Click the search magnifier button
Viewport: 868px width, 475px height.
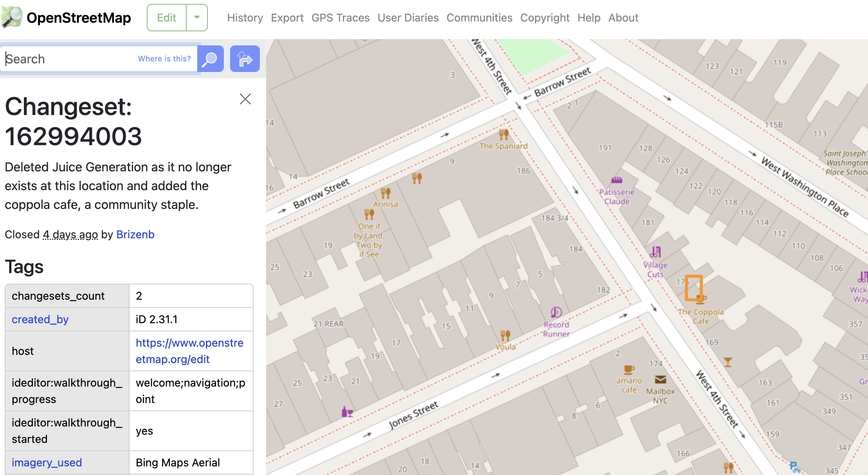[211, 59]
